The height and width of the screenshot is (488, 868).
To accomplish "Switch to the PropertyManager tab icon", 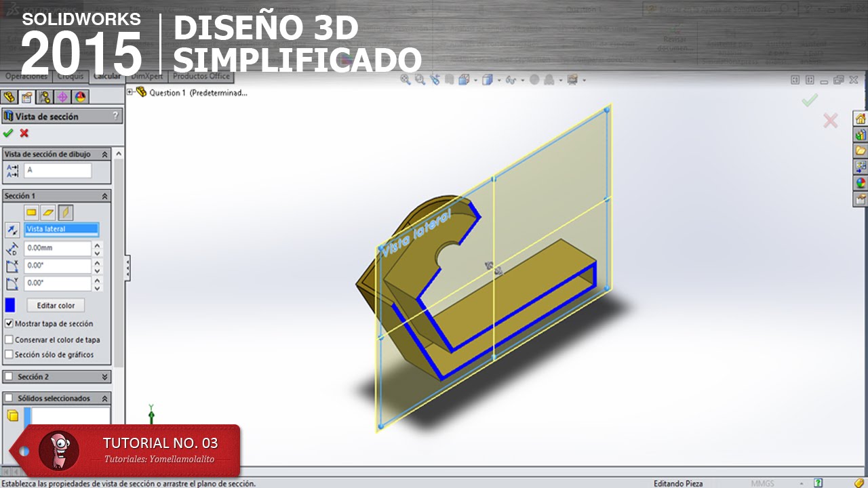I will 26,97.
